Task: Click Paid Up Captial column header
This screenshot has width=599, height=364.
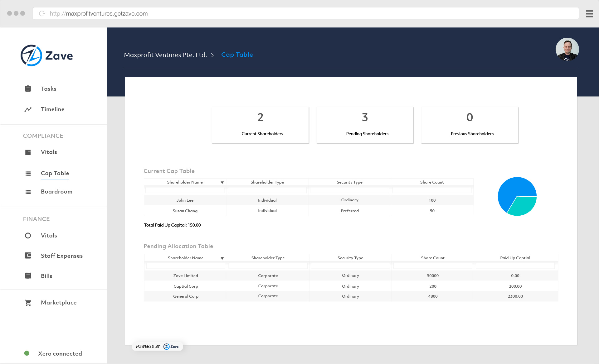Action: pyautogui.click(x=515, y=258)
